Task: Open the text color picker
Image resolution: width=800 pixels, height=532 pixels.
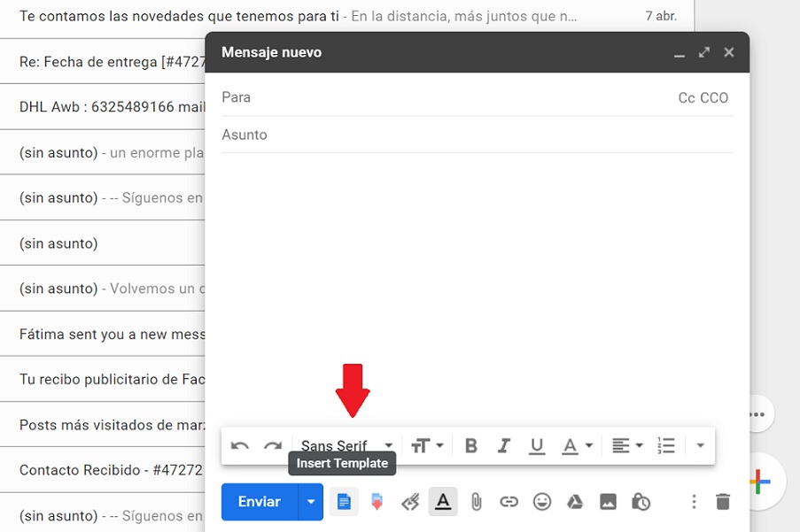Action: pyautogui.click(x=578, y=446)
